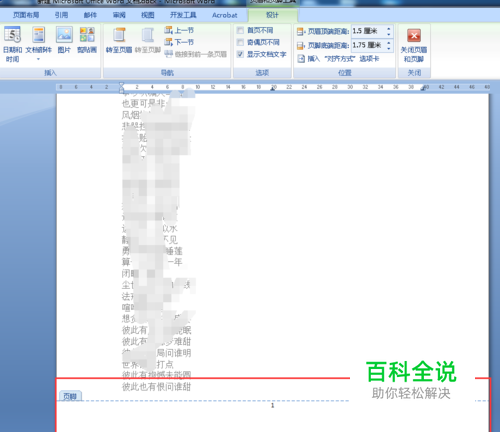Go to Footer (转至页脚) button
The image size is (500, 432).
pos(148,41)
